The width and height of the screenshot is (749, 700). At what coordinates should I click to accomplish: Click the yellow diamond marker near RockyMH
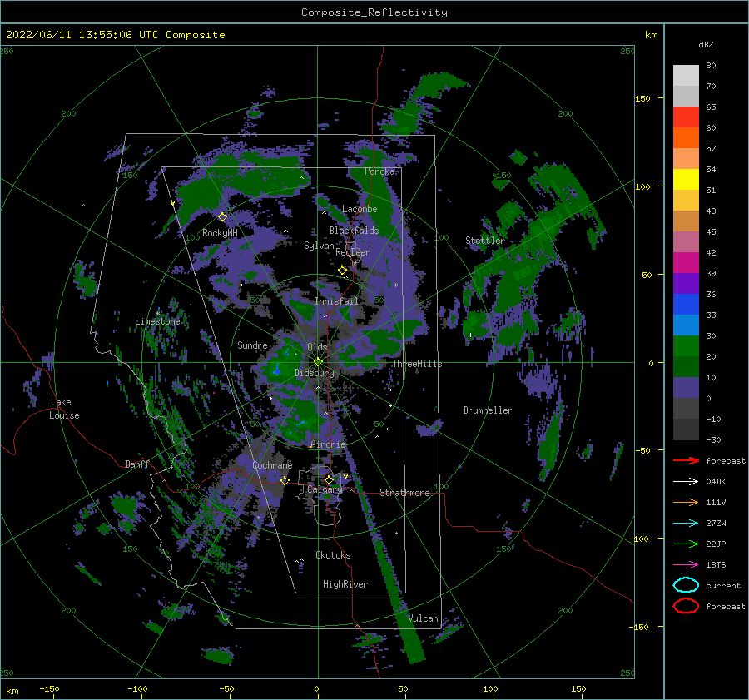(222, 217)
